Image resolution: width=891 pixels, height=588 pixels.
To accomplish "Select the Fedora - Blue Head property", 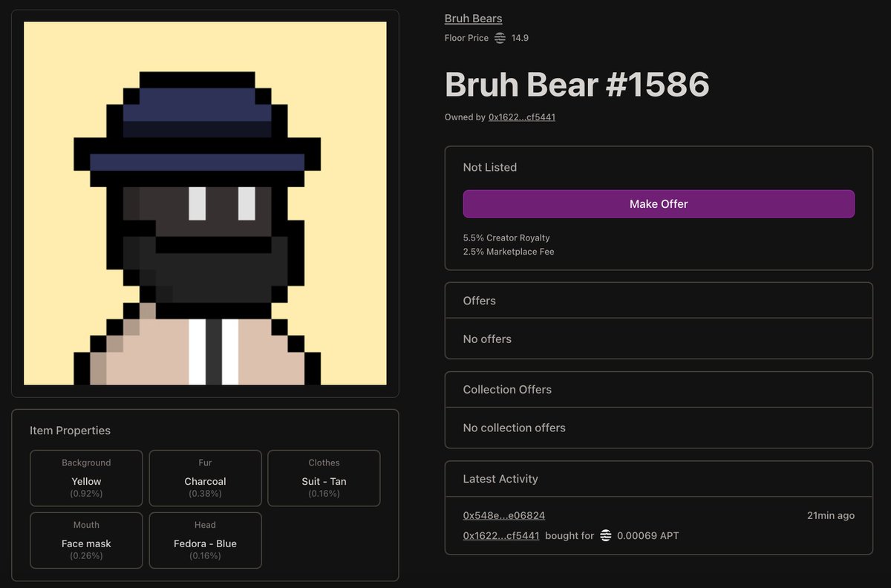I will pos(205,540).
